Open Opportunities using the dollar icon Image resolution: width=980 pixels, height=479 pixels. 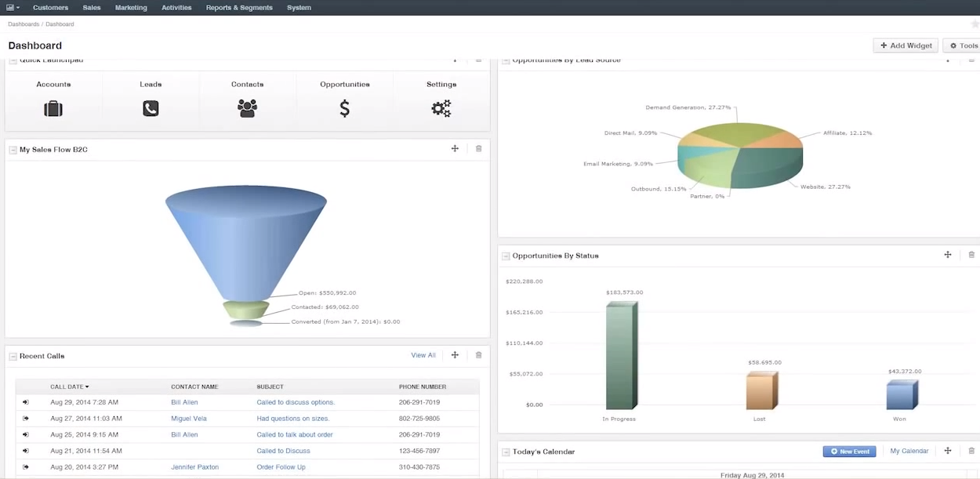point(344,109)
